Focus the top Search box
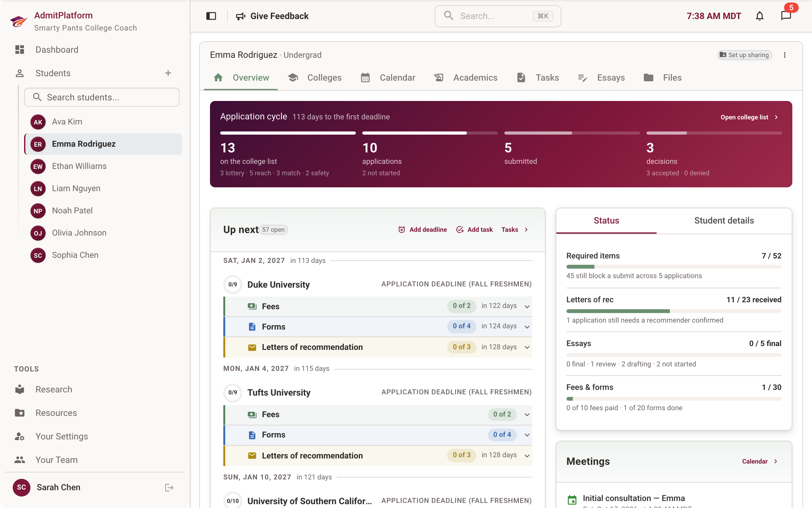Viewport: 812px width, 508px height. 498,16
